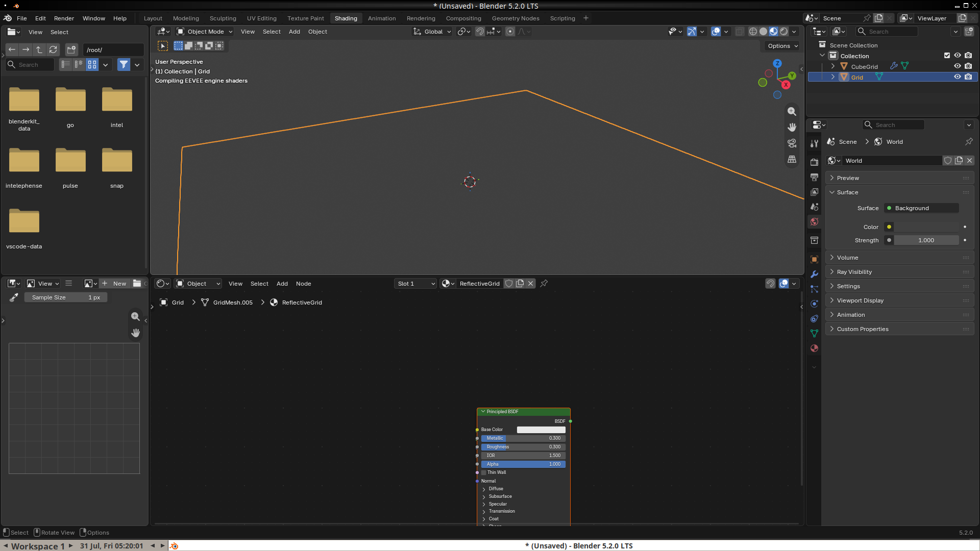Click the /root/ file path field
The width and height of the screenshot is (980, 551).
pos(113,49)
